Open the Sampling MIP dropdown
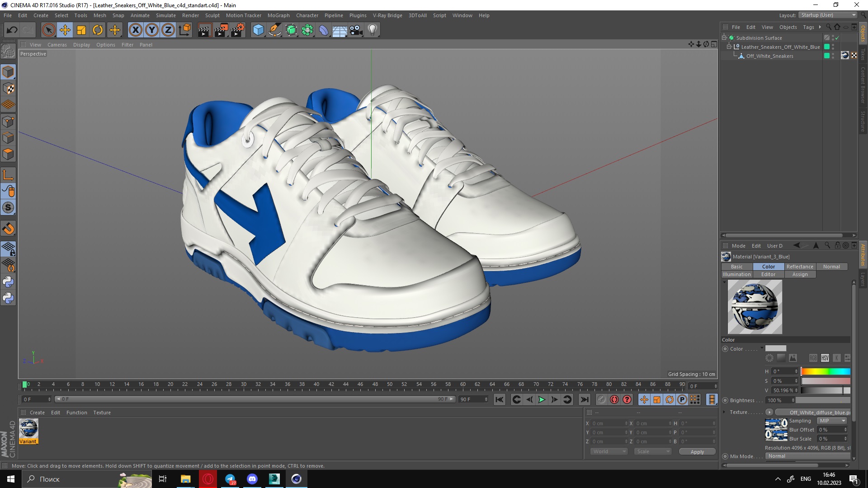This screenshot has height=488, width=868. 832,421
